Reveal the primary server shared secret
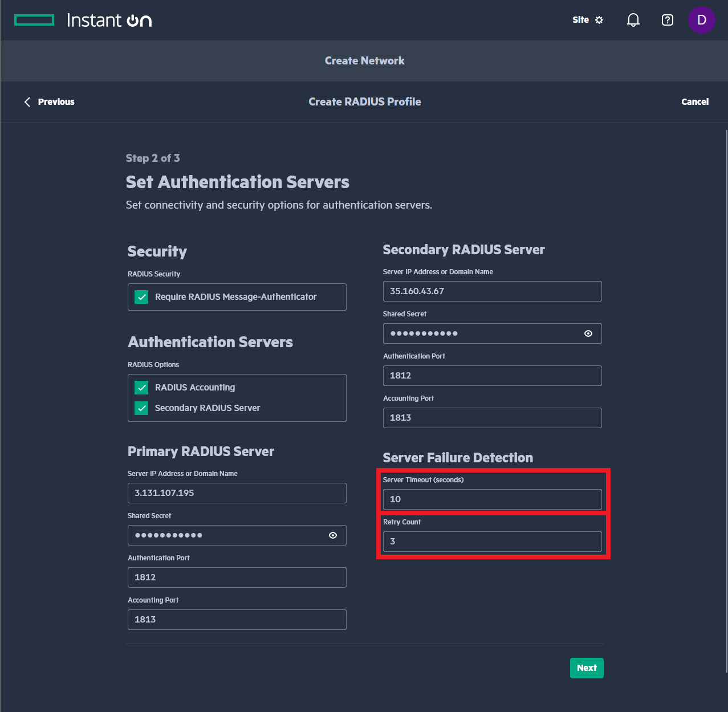 [333, 535]
